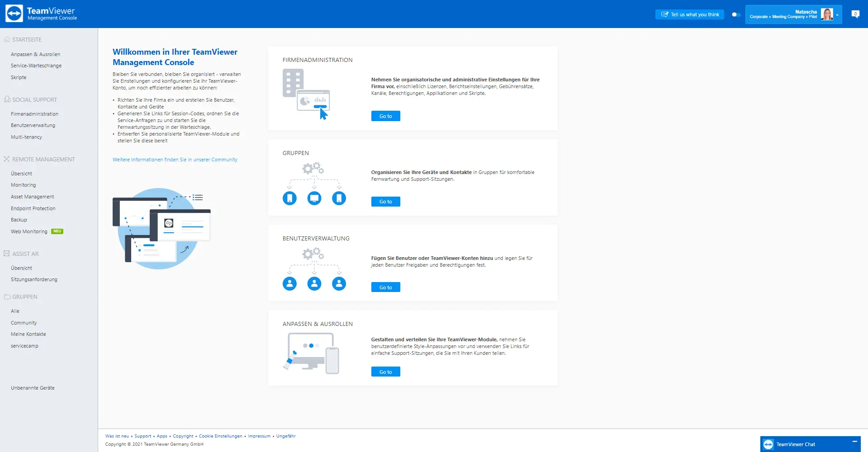Open the Assist AR section icon
Viewport: 868px width, 452px height.
[x=7, y=254]
